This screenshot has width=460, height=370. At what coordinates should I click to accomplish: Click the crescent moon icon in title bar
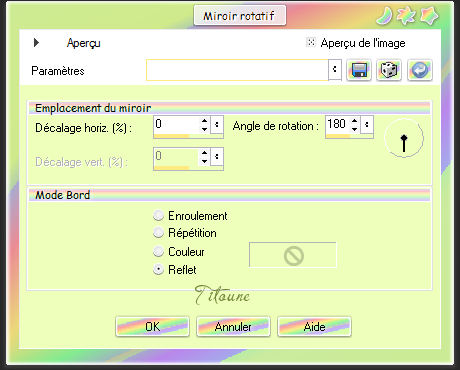point(385,16)
